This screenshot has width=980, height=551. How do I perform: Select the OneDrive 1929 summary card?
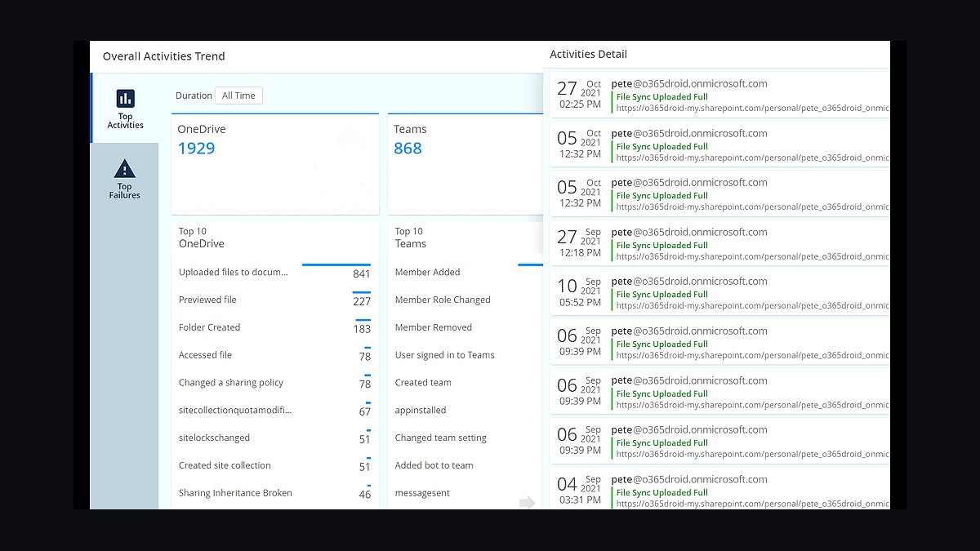tap(275, 164)
